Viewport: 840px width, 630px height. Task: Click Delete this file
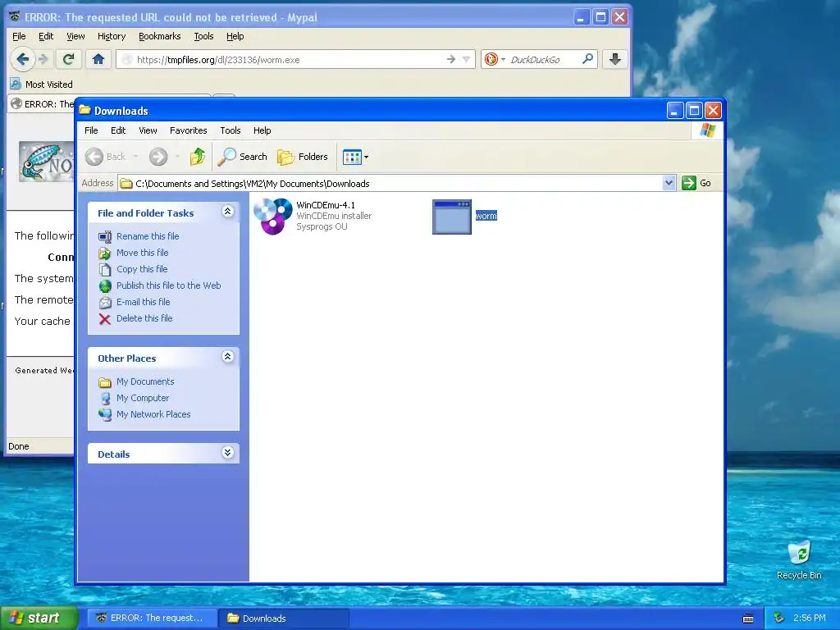coord(144,318)
